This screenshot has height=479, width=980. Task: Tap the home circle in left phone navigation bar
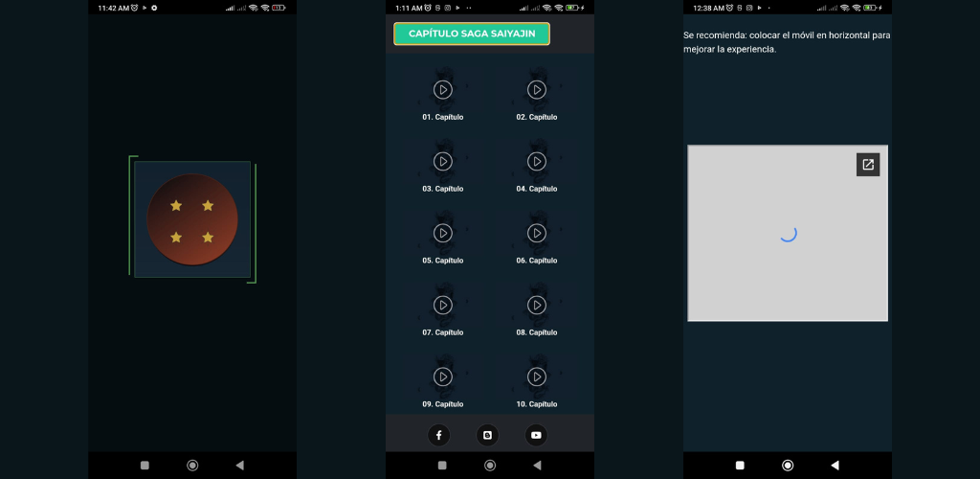[x=192, y=466]
